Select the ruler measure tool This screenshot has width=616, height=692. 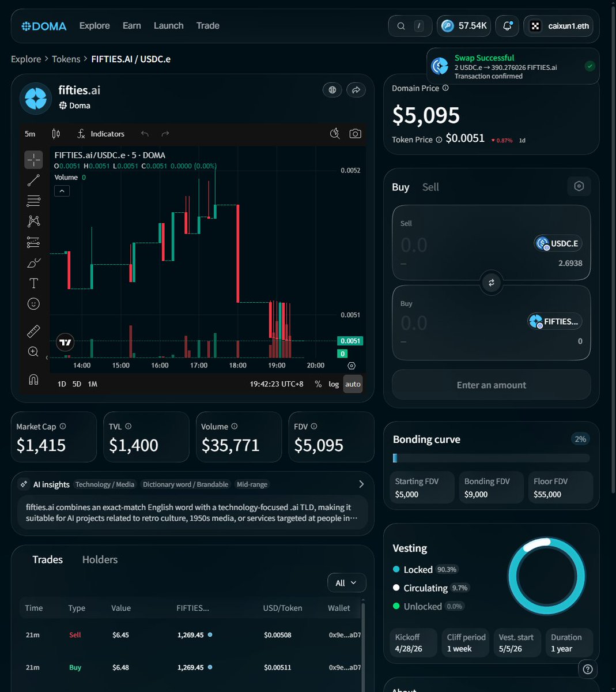click(33, 332)
